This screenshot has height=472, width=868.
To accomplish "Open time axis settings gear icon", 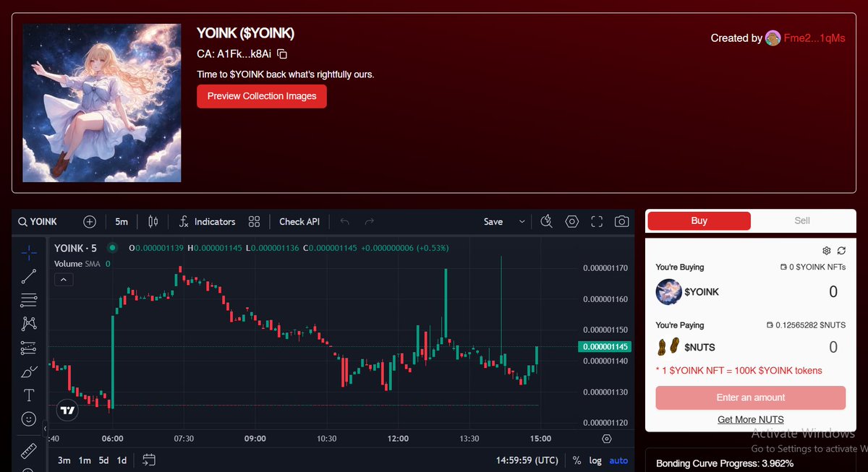I will pyautogui.click(x=606, y=439).
